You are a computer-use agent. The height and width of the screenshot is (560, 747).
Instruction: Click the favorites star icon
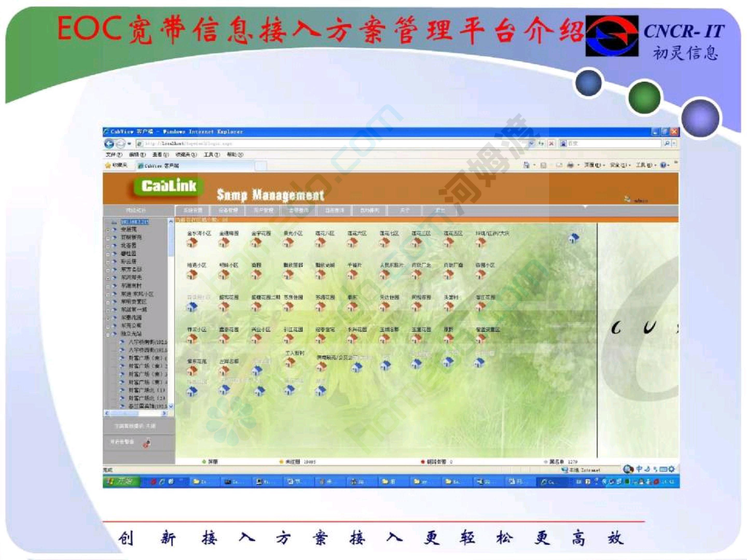coord(108,165)
